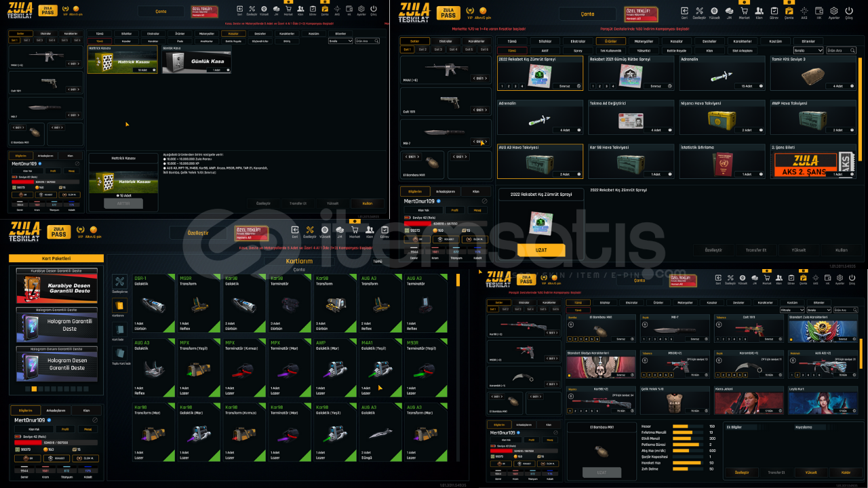This screenshot has height=488, width=868.
Task: Open Sırala dropdown in the Adrenalin items window
Action: (x=808, y=50)
